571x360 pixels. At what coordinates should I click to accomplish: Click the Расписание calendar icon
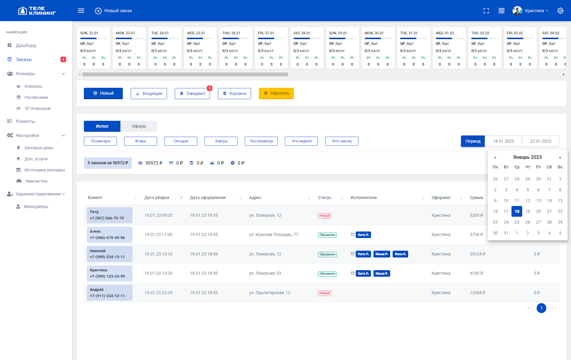19,97
